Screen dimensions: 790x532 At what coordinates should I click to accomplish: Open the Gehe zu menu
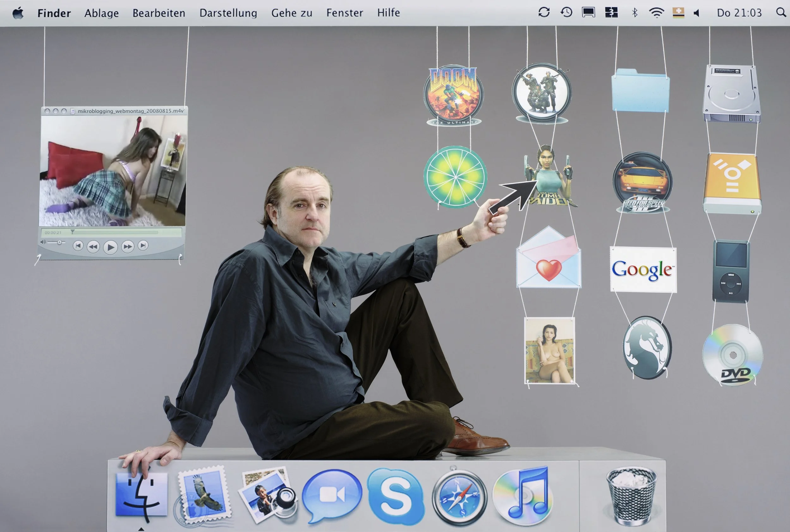[x=291, y=13]
